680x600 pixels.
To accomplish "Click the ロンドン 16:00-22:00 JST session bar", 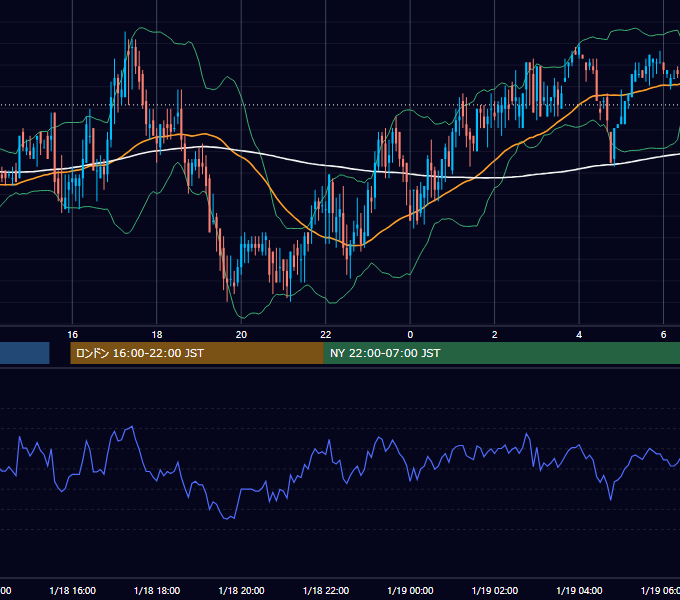I will point(197,353).
